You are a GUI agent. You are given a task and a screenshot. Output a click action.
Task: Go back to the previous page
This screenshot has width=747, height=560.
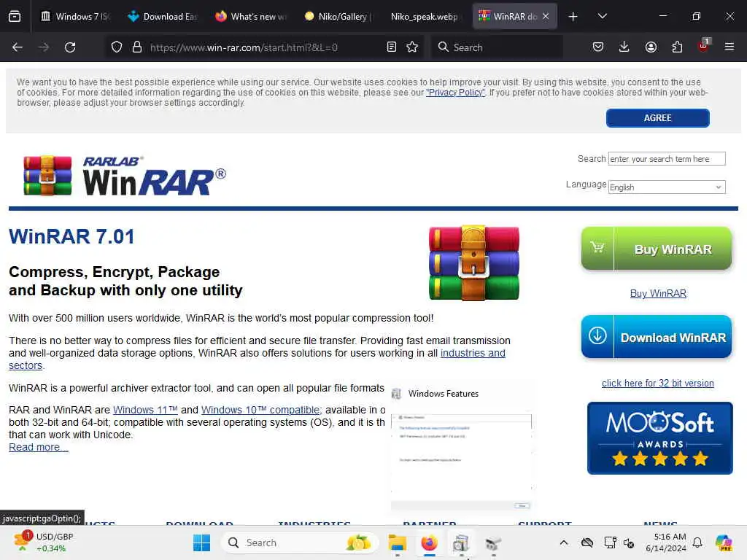(18, 47)
